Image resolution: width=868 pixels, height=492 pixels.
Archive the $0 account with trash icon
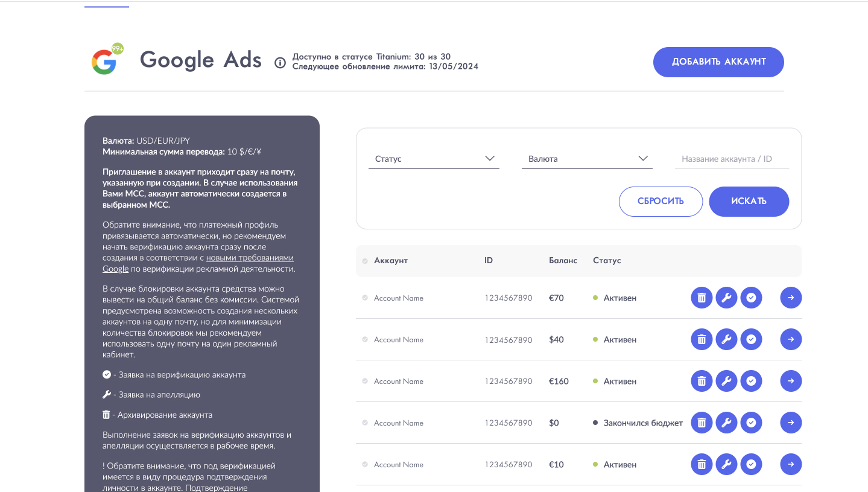(x=702, y=423)
